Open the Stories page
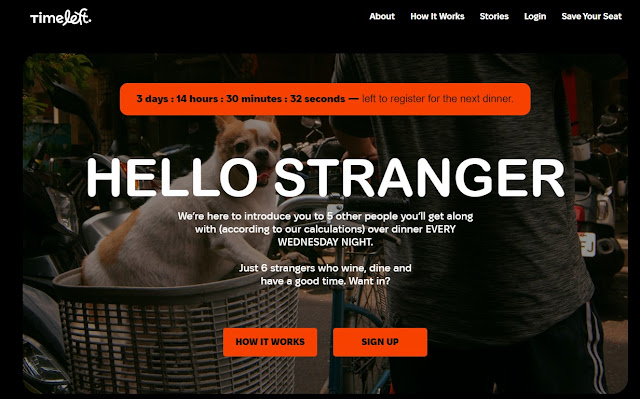Image resolution: width=640 pixels, height=399 pixels. [x=494, y=16]
